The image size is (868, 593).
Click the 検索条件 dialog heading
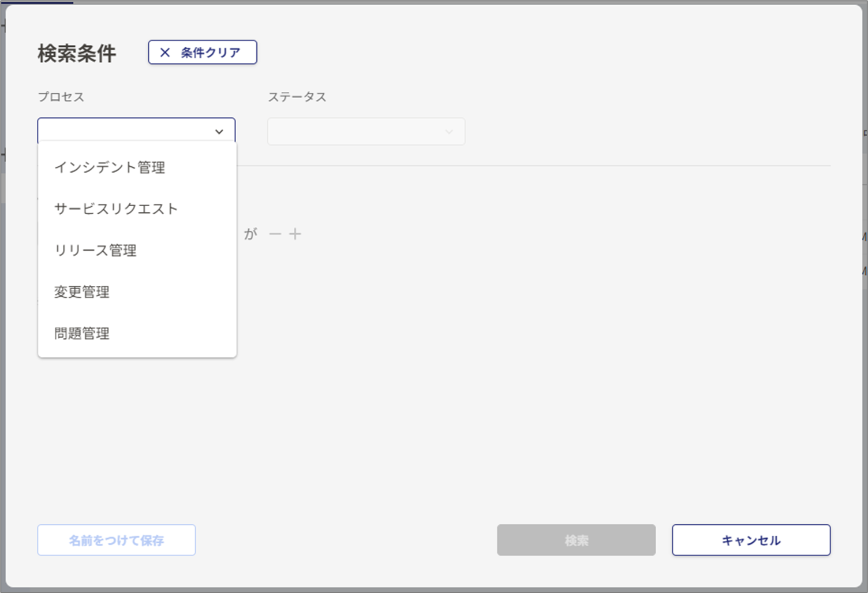76,53
